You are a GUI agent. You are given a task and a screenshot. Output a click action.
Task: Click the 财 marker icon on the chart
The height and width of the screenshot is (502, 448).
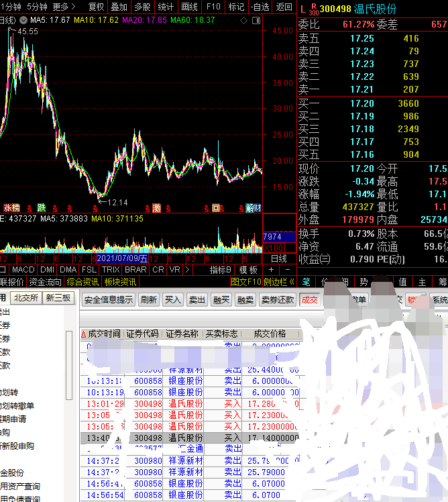258,208
